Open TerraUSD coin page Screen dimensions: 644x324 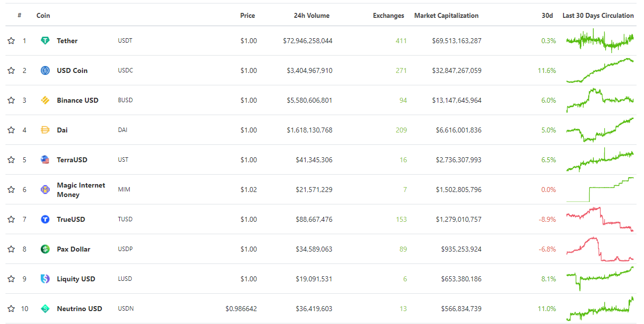point(72,160)
